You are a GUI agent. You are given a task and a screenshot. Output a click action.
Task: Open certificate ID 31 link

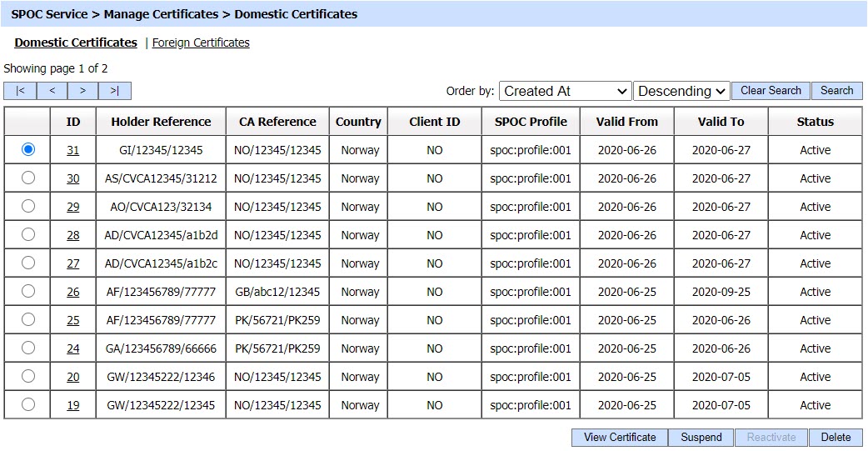pos(73,151)
